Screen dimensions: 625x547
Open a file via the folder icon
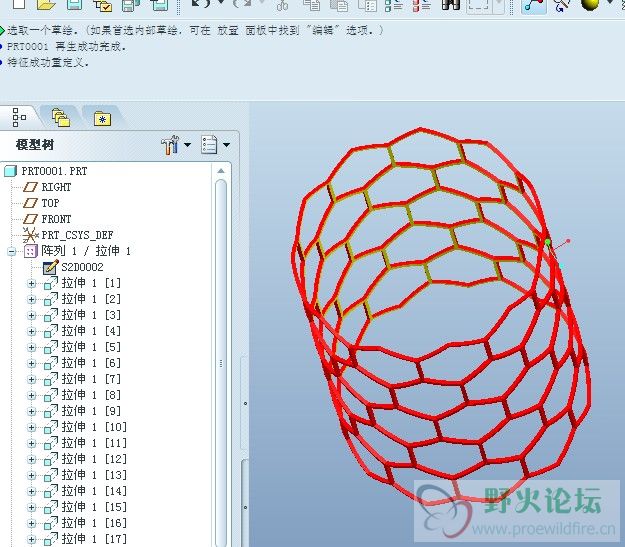pos(45,5)
